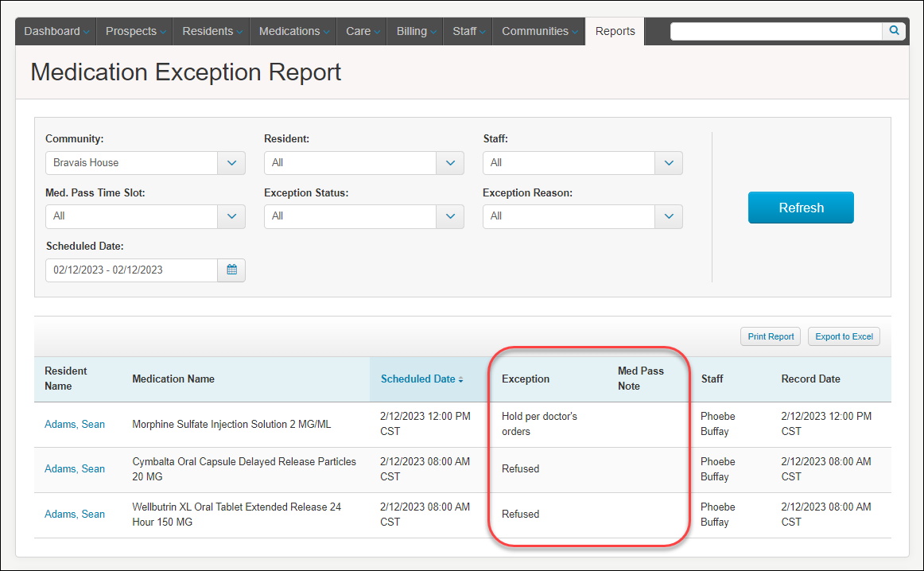Export the report to Excel
This screenshot has width=924, height=571.
[x=844, y=336]
